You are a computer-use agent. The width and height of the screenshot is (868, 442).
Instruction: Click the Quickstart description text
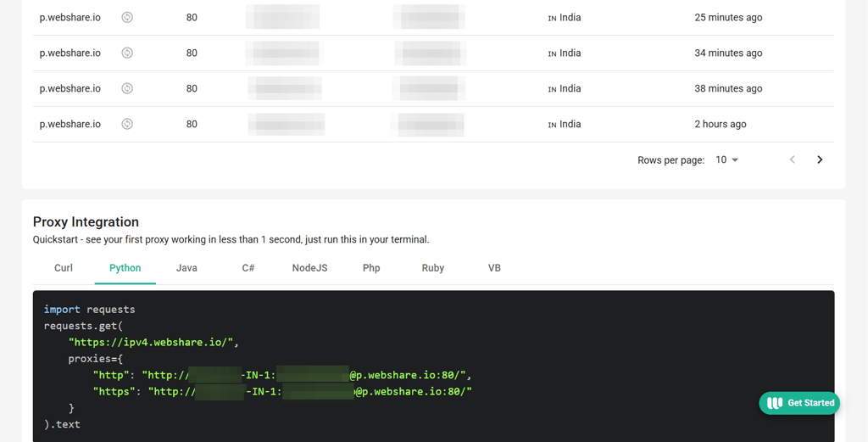231,240
